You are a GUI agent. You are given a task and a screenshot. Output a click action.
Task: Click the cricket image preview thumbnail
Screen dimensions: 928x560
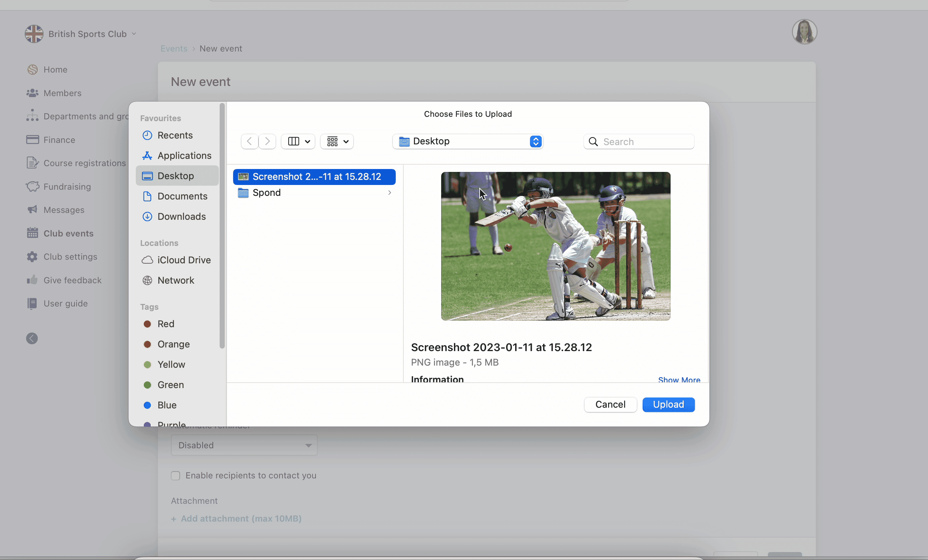tap(555, 246)
